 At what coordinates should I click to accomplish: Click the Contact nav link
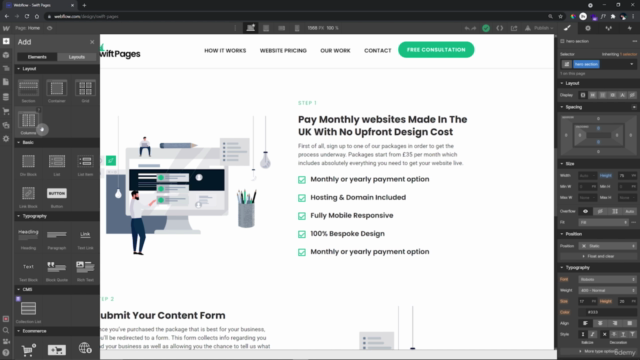pyautogui.click(x=378, y=51)
